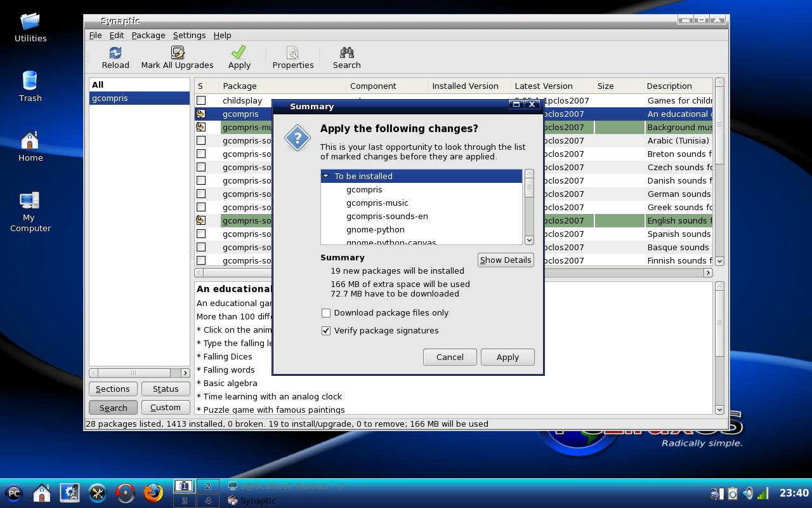Viewport: 812px width, 508px height.
Task: Switch to virtual desktop 2 in the pager
Action: pyautogui.click(x=207, y=486)
